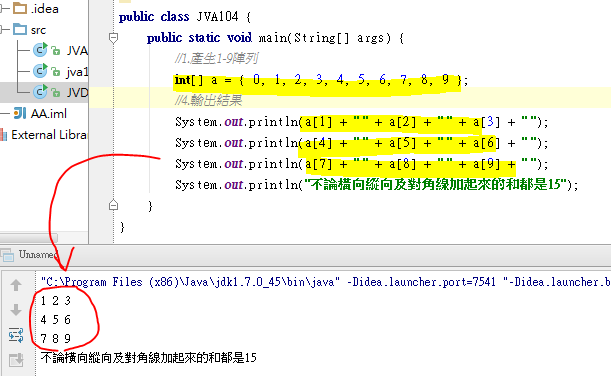Click console output line 7 8 9
Screen dimensions: 611x376
(x=56, y=339)
